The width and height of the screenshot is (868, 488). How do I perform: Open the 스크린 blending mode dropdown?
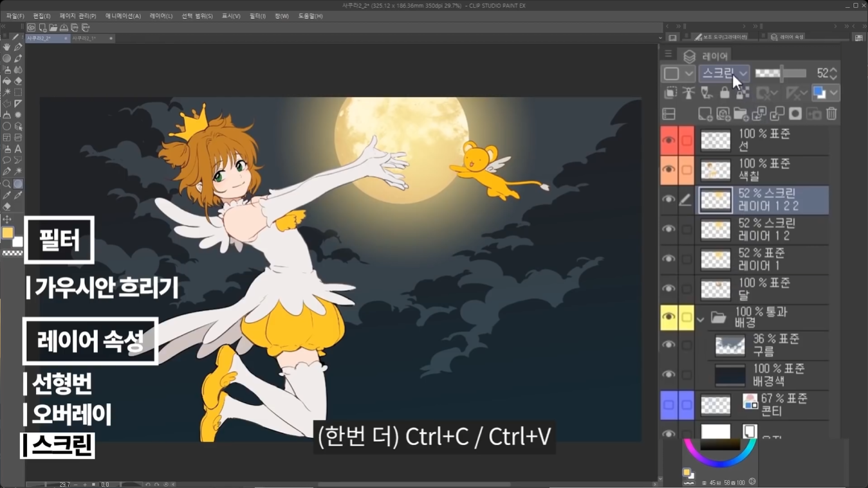(724, 73)
